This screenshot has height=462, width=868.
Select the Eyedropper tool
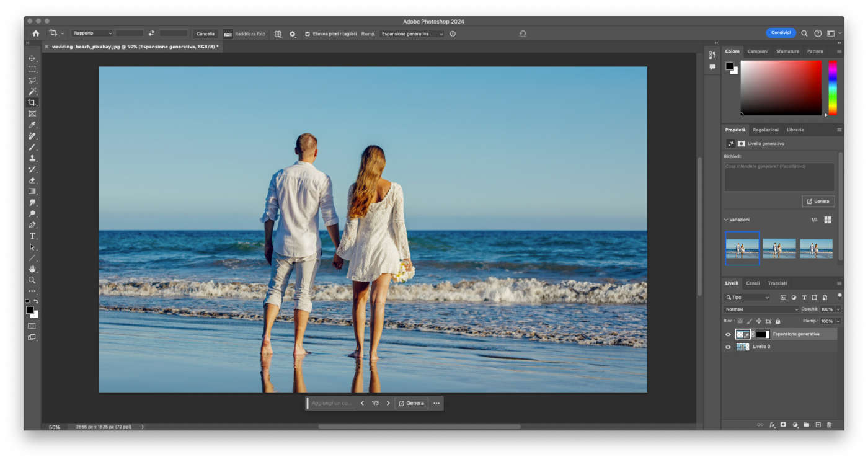(32, 125)
